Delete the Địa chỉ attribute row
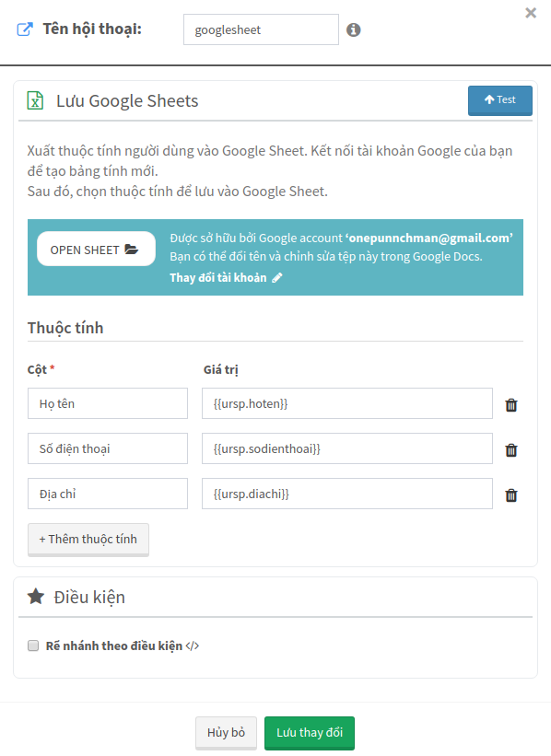 click(511, 495)
